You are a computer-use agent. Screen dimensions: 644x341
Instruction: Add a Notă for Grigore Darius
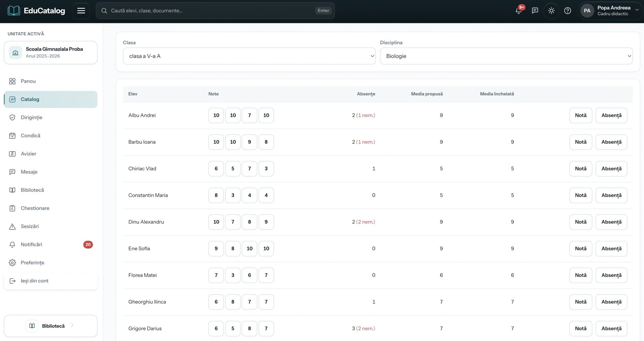(581, 328)
